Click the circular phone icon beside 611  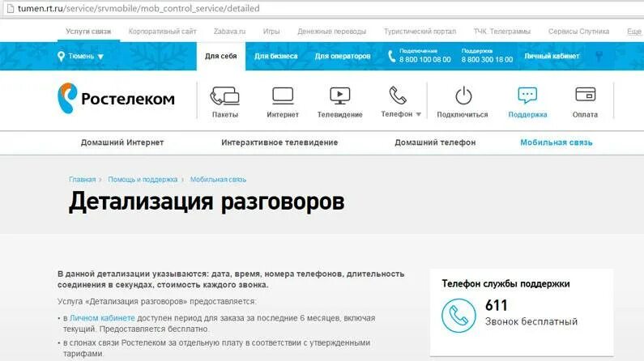[x=458, y=315]
